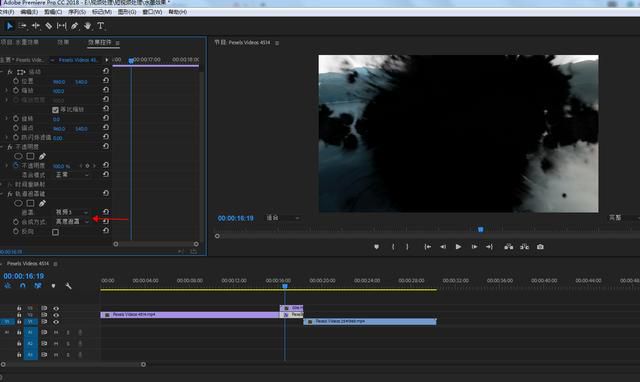Open the Window menu
The width and height of the screenshot is (640, 382).
click(152, 12)
